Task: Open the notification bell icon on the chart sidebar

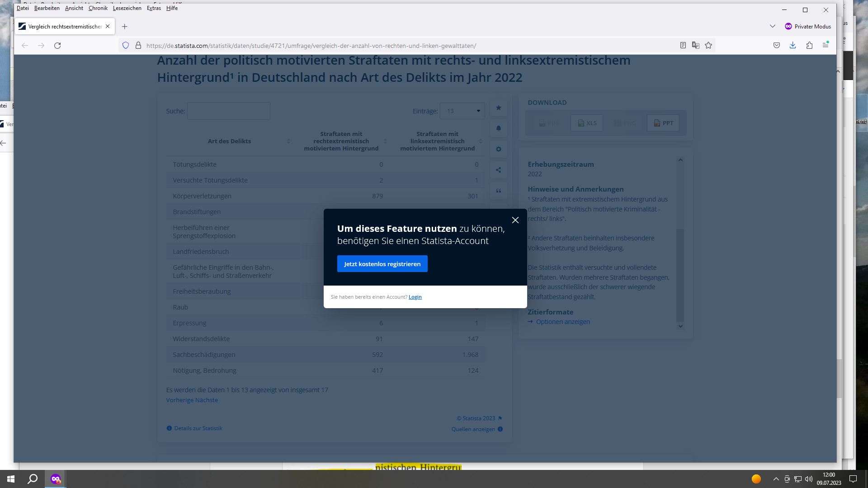Action: tap(498, 128)
